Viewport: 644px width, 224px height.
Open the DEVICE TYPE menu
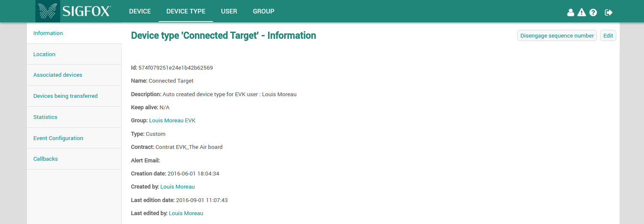point(186,11)
